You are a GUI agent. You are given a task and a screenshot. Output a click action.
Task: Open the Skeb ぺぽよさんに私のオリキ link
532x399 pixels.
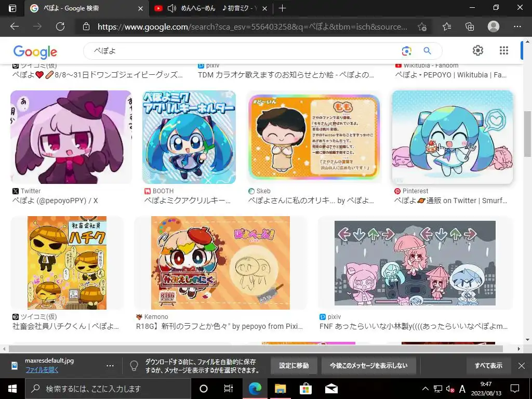311,201
